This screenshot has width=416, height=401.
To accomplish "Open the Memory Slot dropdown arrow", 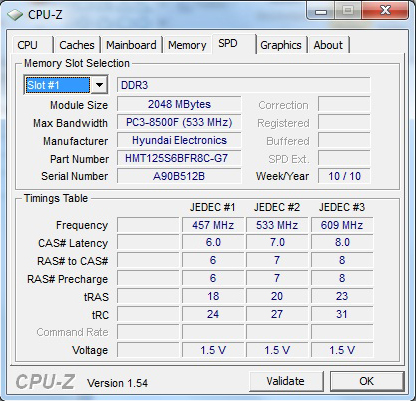I will 99,85.
